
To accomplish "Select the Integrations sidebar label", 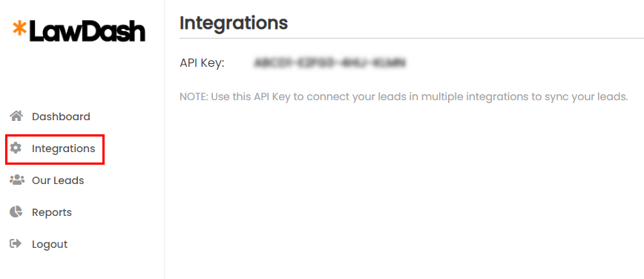I will click(64, 148).
